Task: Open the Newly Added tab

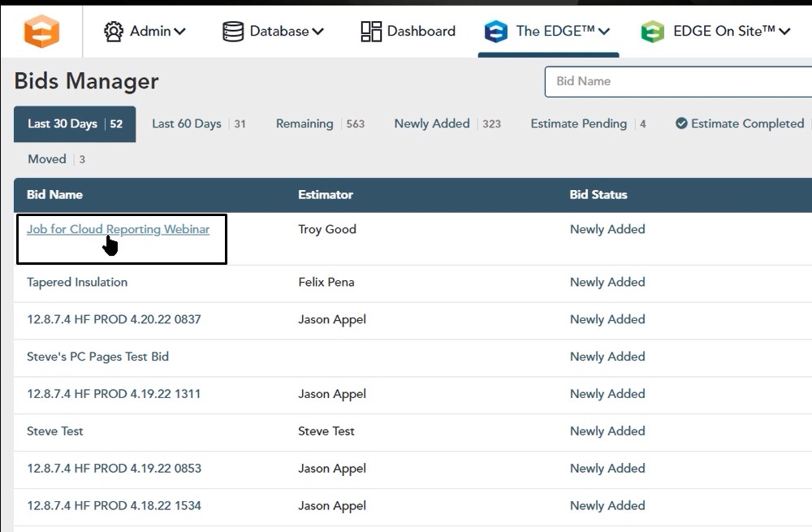Action: pos(432,124)
